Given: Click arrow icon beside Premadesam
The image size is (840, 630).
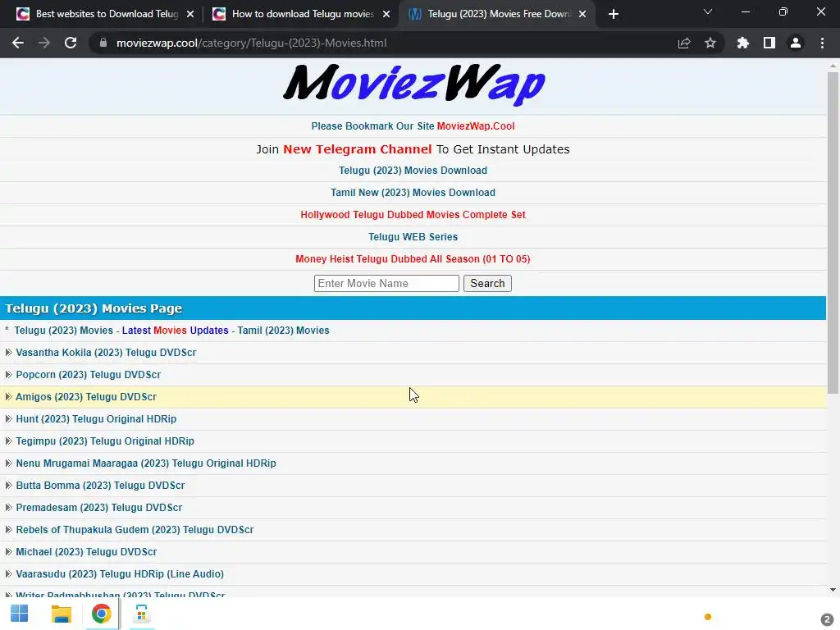Looking at the screenshot, I should pos(8,507).
